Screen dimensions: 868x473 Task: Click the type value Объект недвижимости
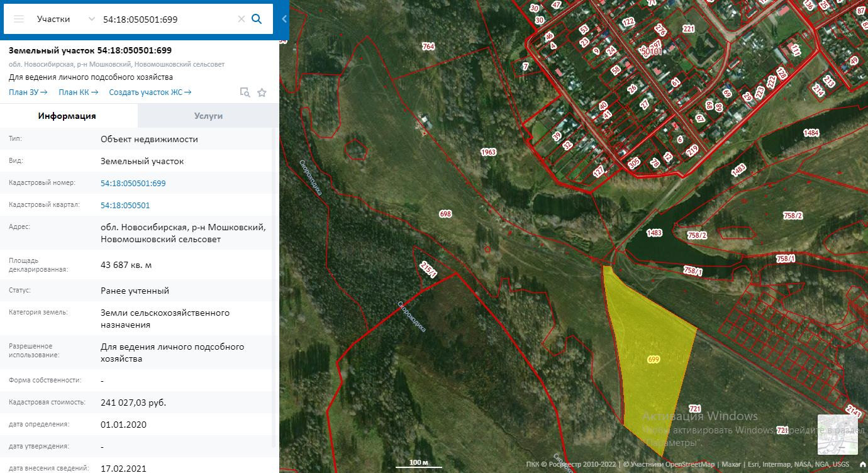[x=149, y=139]
